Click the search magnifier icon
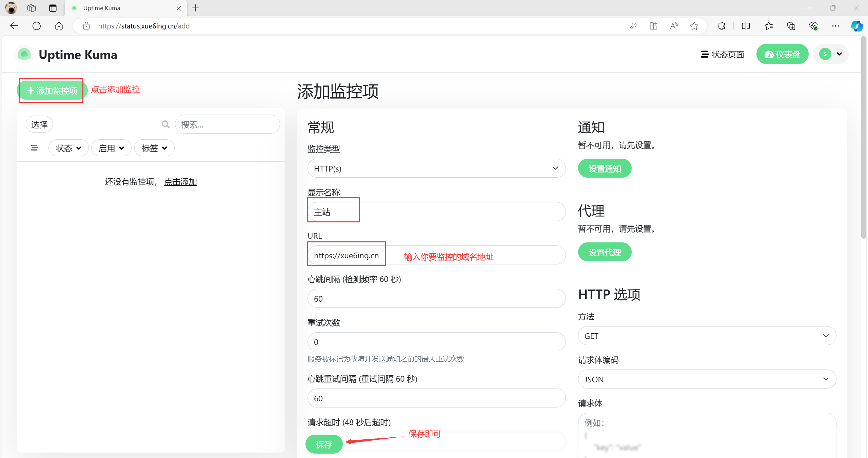This screenshot has height=458, width=868. coord(165,124)
